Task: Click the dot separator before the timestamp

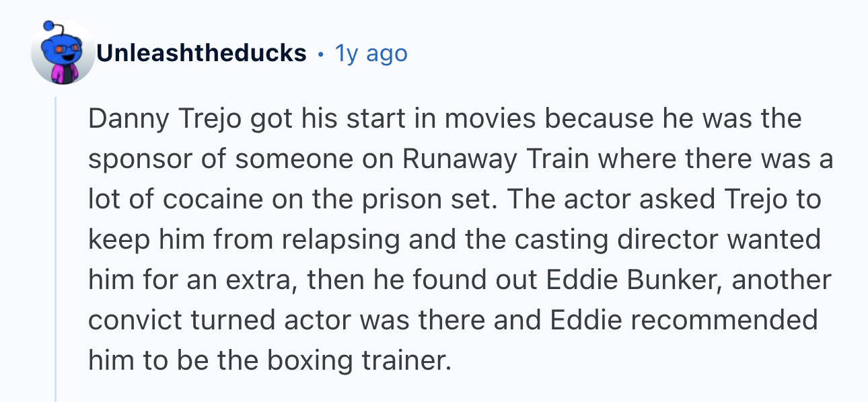Action: coord(321,53)
